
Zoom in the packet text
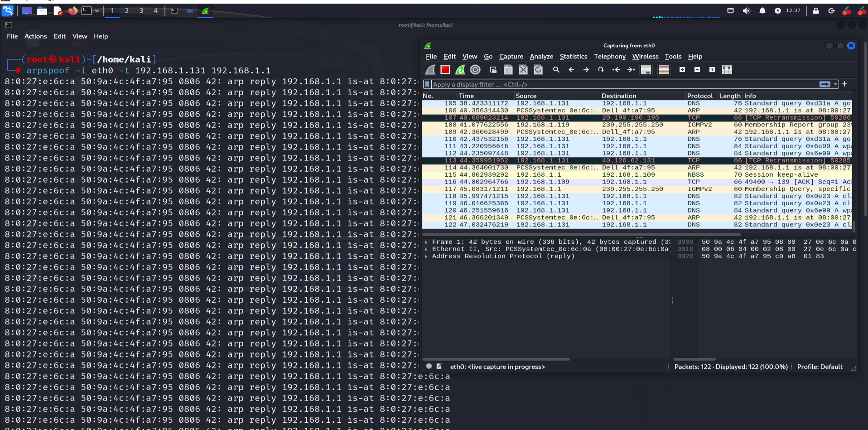click(682, 70)
